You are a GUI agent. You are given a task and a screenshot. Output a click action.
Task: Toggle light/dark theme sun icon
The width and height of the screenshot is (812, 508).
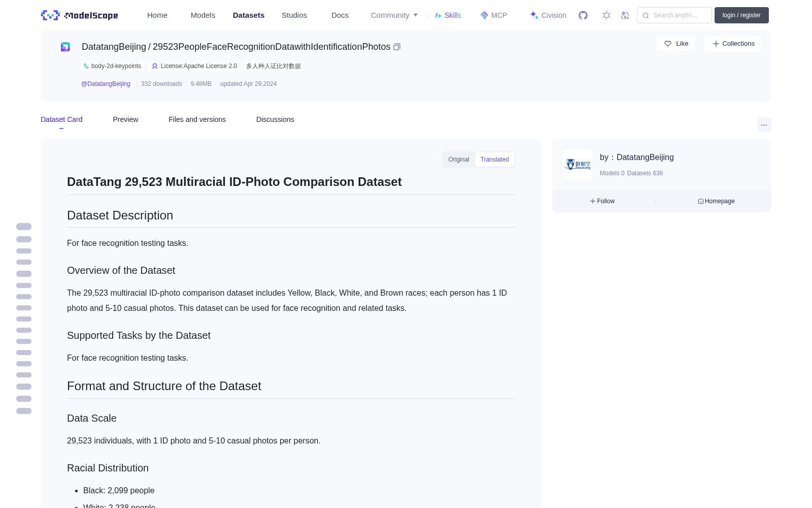(x=606, y=15)
